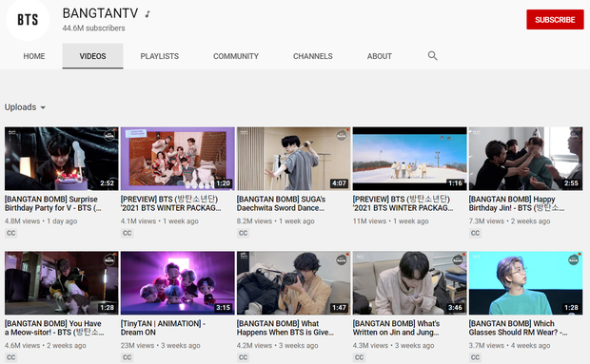Open the PLAYLISTS tab
Screen dimensions: 590x364
coord(160,56)
